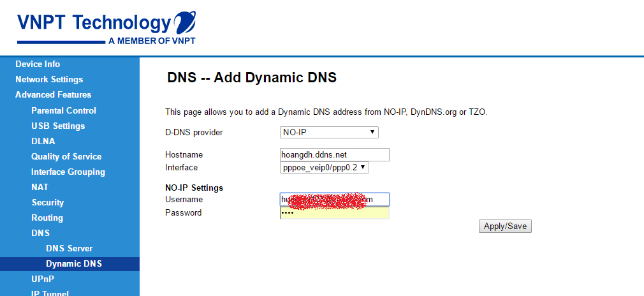
Task: Click the "Username" label text
Action: [184, 200]
